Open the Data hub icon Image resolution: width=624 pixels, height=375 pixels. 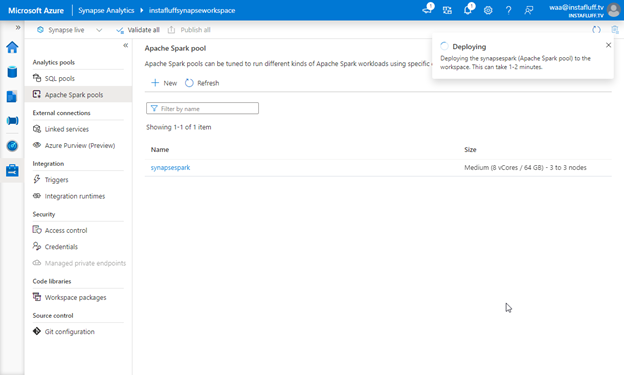click(12, 72)
